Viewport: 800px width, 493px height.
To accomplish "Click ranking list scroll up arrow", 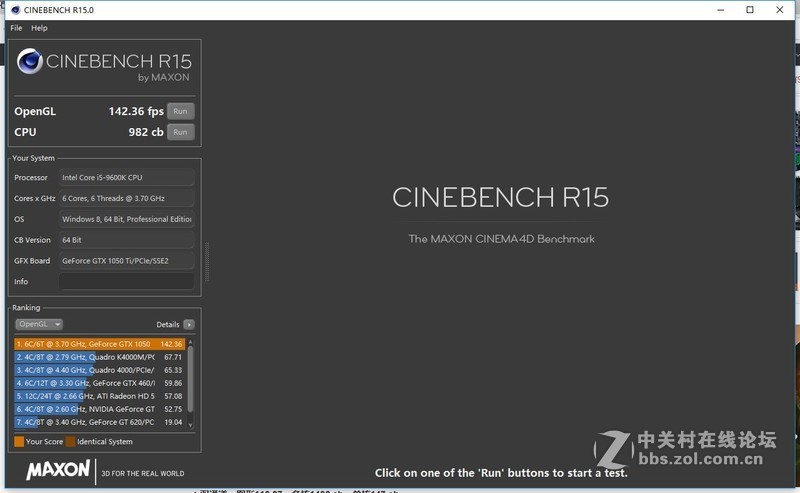I will (190, 341).
